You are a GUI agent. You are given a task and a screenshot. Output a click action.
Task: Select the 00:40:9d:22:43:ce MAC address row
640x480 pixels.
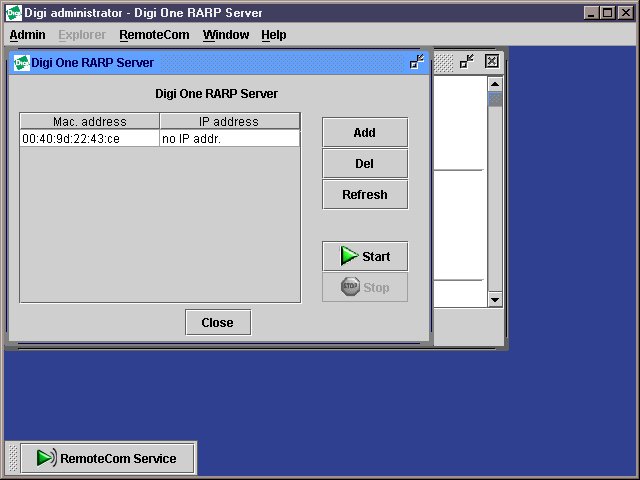[x=89, y=139]
